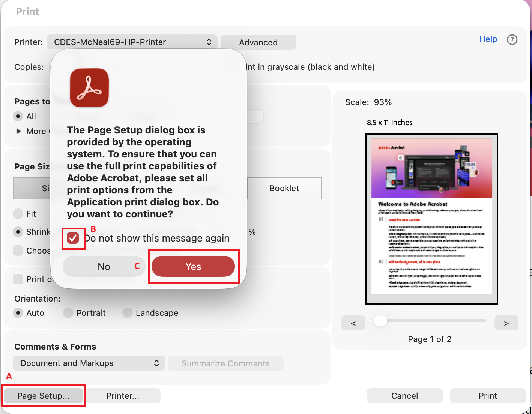Select Auto orientation
Screen dimensions: 532x414
click(x=18, y=313)
